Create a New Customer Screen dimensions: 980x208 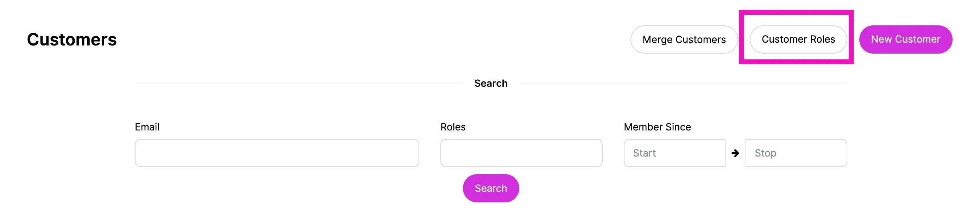point(905,39)
